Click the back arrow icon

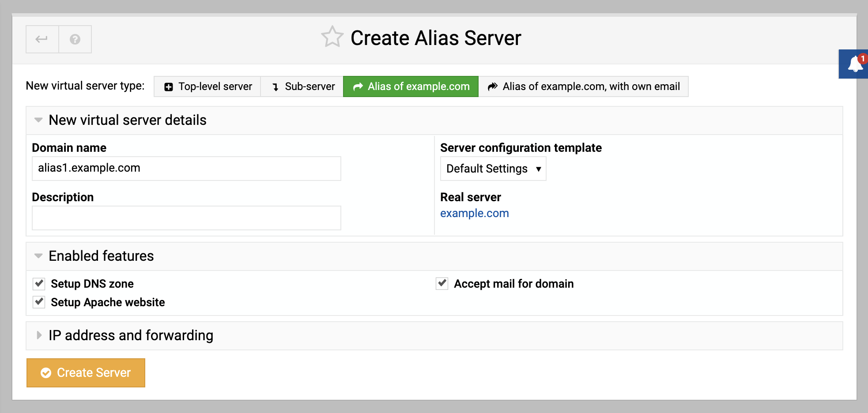42,39
